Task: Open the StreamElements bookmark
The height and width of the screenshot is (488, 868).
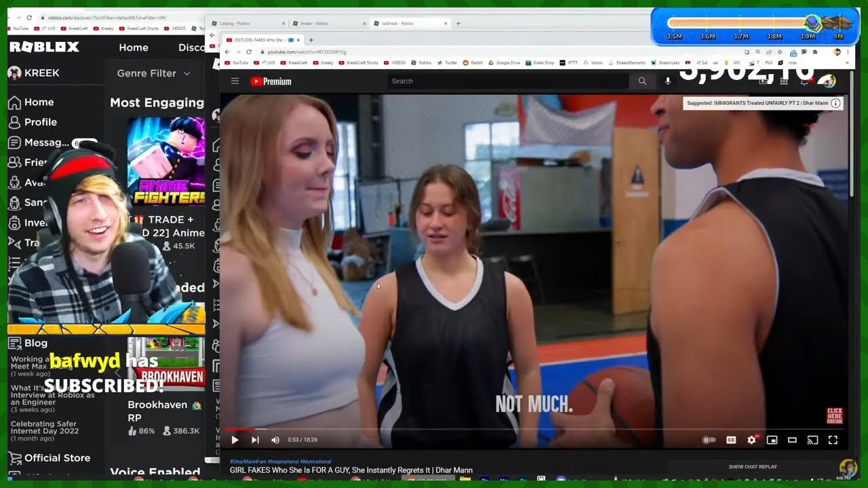Action: point(626,62)
